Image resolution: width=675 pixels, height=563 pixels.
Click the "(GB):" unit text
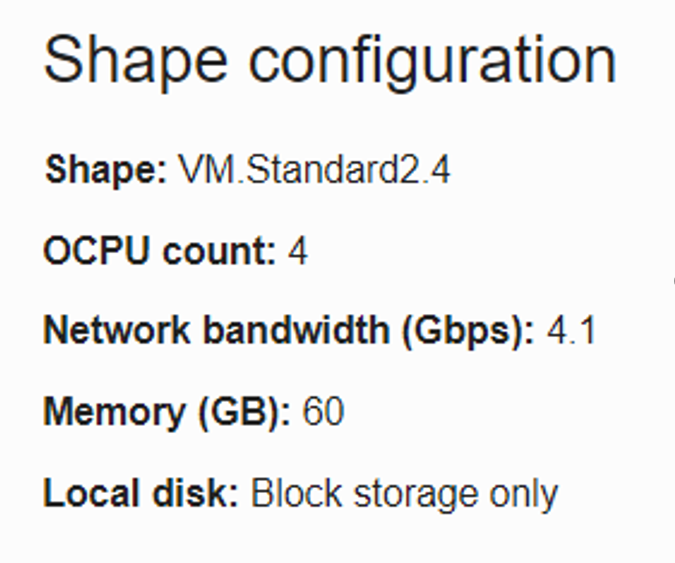pyautogui.click(x=240, y=411)
